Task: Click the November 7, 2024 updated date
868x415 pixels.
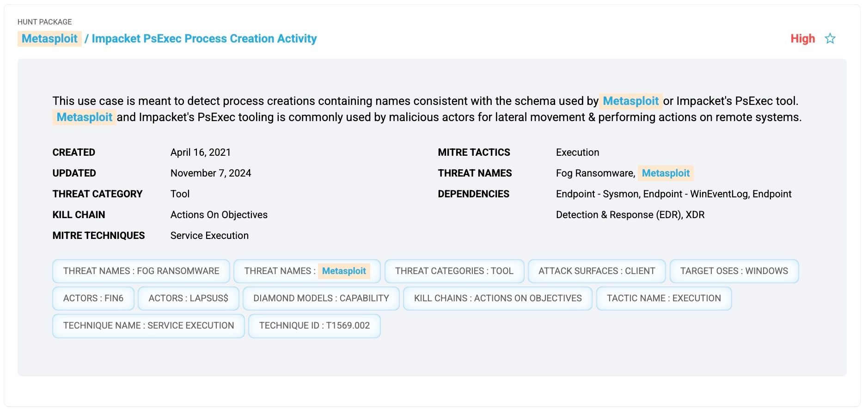Action: [211, 173]
